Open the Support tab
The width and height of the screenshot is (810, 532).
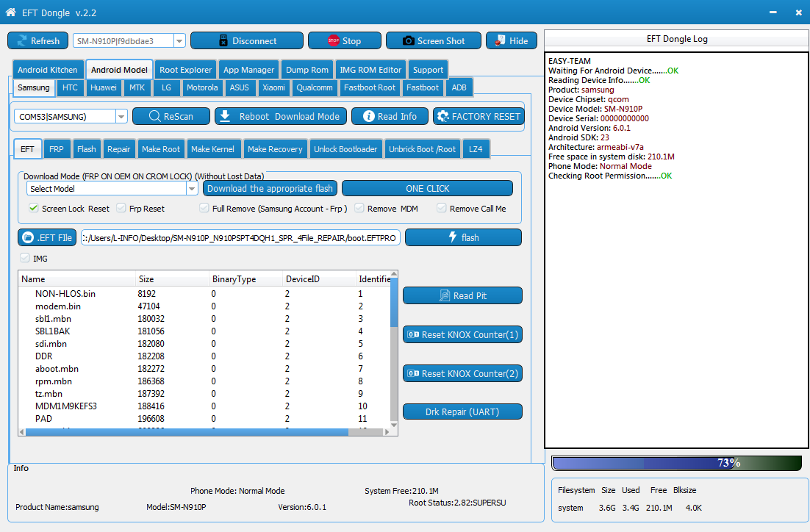click(428, 70)
